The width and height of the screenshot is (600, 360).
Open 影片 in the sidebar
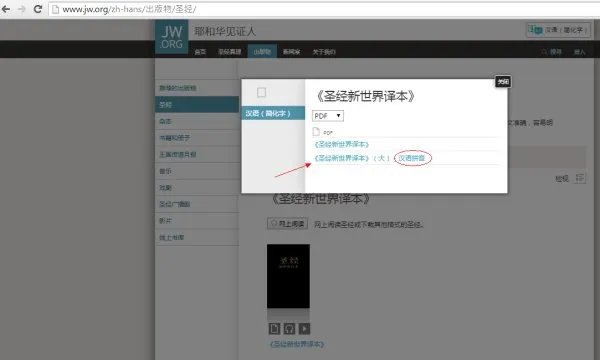pos(197,221)
